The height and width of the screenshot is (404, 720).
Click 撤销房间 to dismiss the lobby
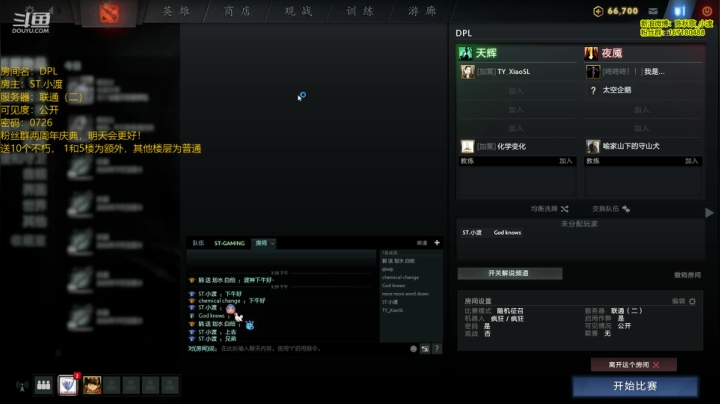pos(687,275)
